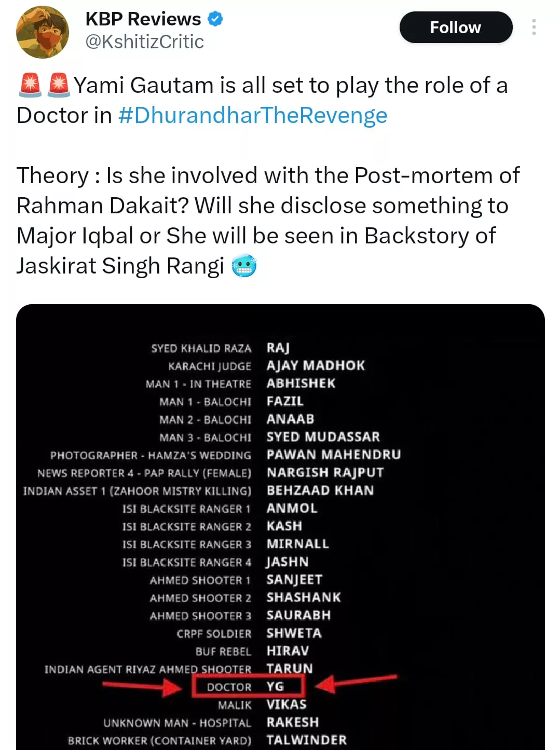Click the SYED KHALID RAZA role label

tap(201, 348)
